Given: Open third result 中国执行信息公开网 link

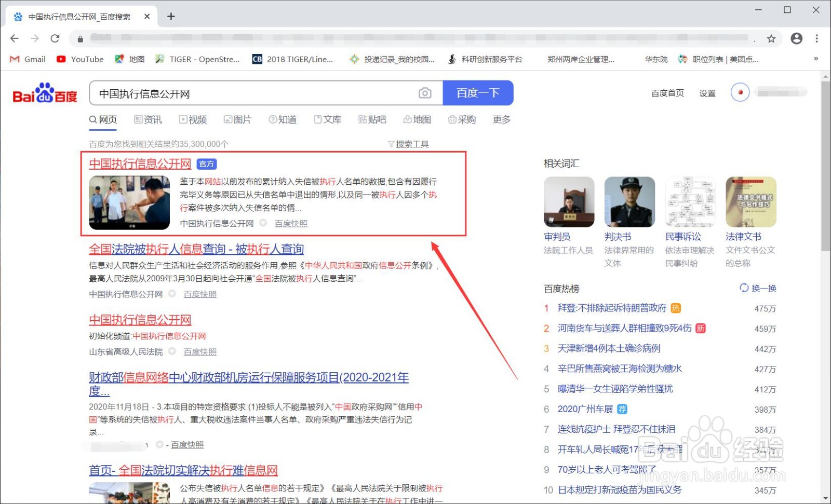Looking at the screenshot, I should click(x=140, y=320).
